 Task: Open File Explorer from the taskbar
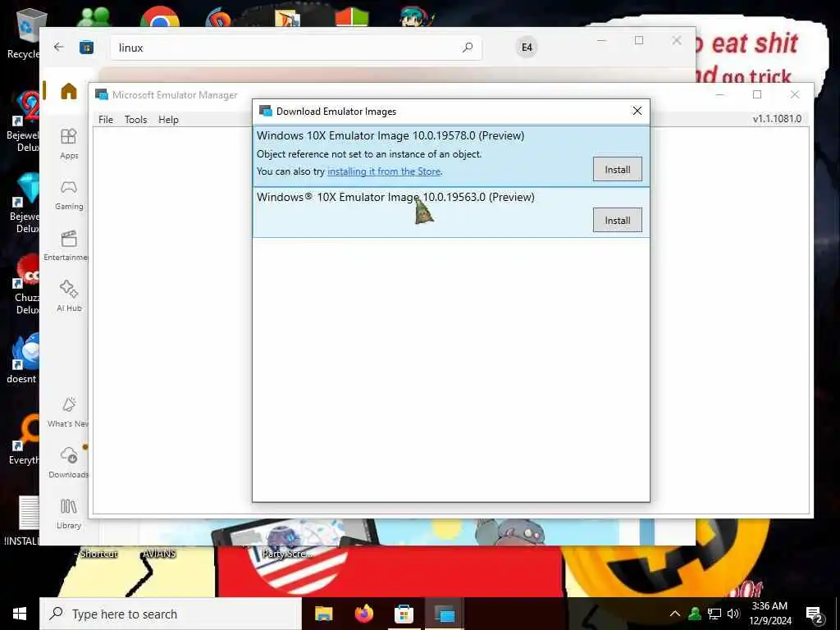[323, 614]
